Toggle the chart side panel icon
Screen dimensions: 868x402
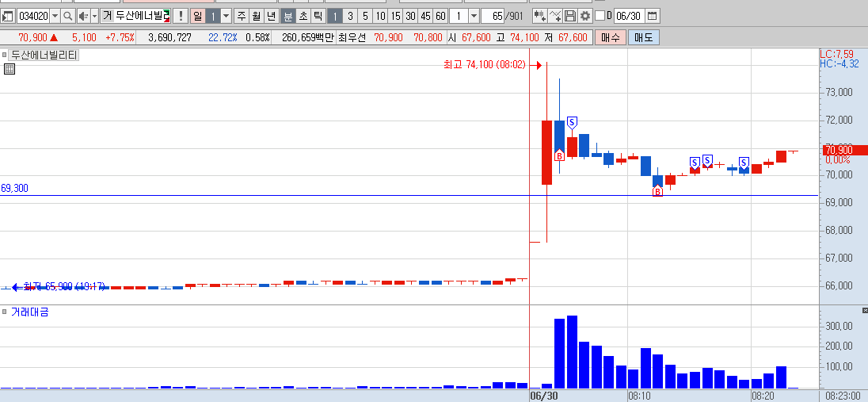click(x=8, y=16)
